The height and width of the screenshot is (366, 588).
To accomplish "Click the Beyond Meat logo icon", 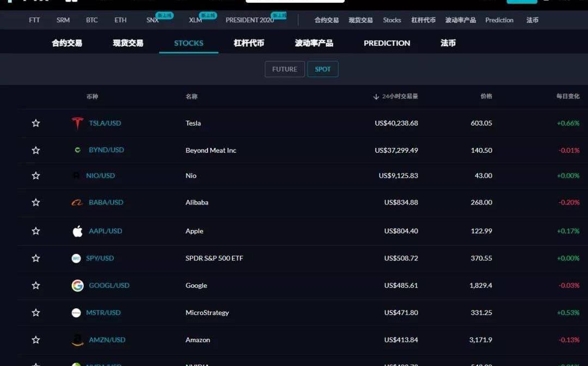I will tap(77, 150).
